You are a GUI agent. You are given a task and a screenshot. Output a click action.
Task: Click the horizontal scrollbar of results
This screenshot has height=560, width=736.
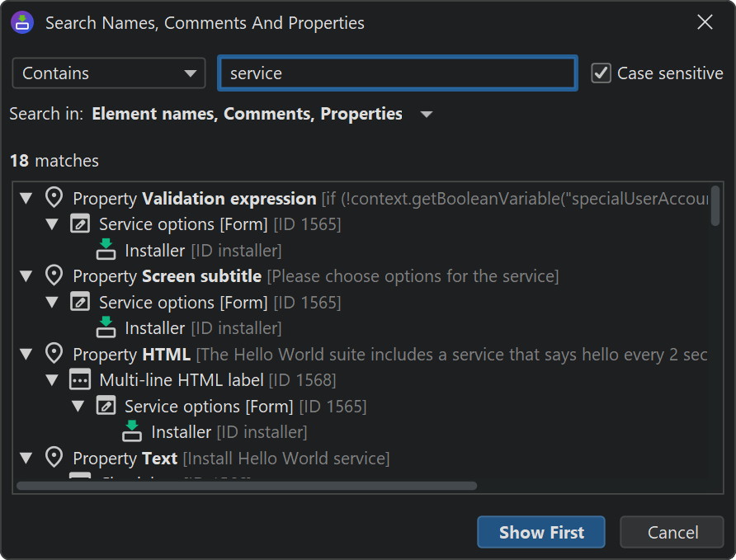(x=246, y=486)
